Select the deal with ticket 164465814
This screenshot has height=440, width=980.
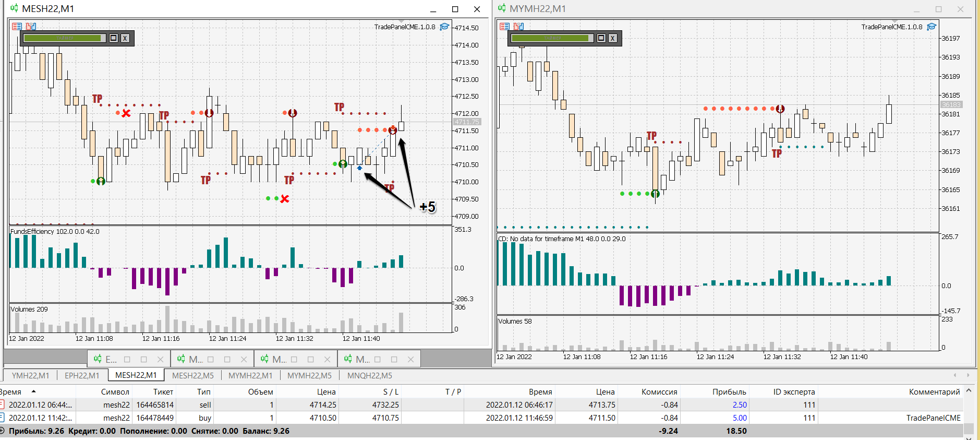(x=480, y=405)
